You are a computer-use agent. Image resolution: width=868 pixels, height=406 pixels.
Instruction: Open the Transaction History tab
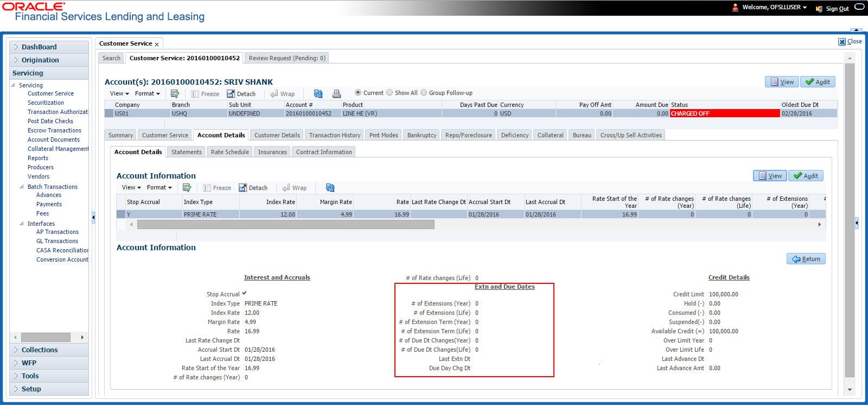coord(335,135)
